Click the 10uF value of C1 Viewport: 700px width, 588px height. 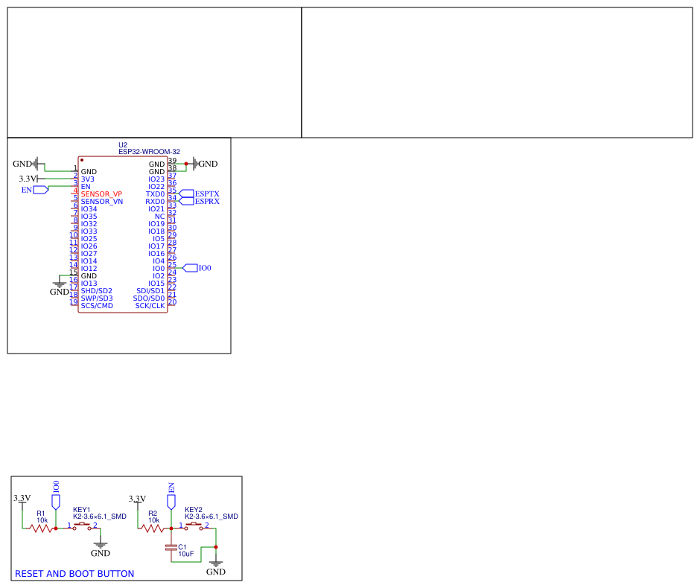coord(186,554)
